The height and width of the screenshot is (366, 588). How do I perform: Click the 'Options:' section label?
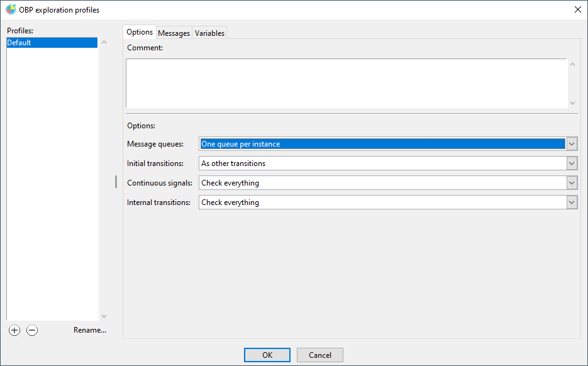[x=141, y=126]
